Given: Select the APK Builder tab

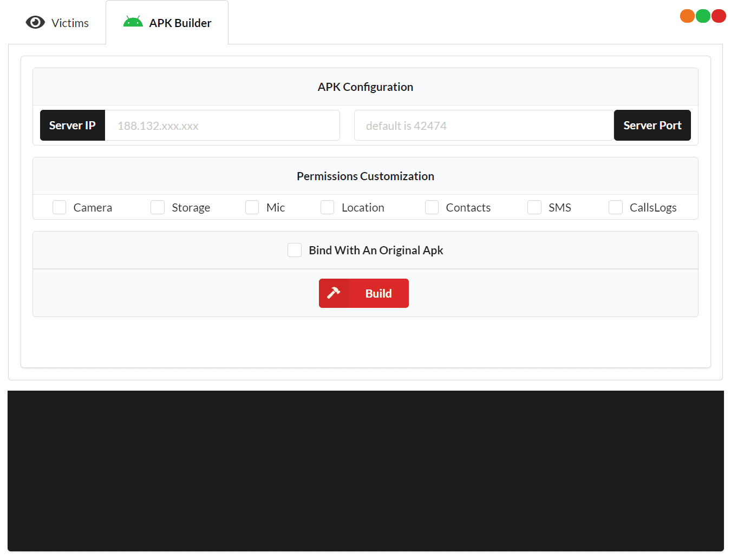Looking at the screenshot, I should (x=167, y=22).
